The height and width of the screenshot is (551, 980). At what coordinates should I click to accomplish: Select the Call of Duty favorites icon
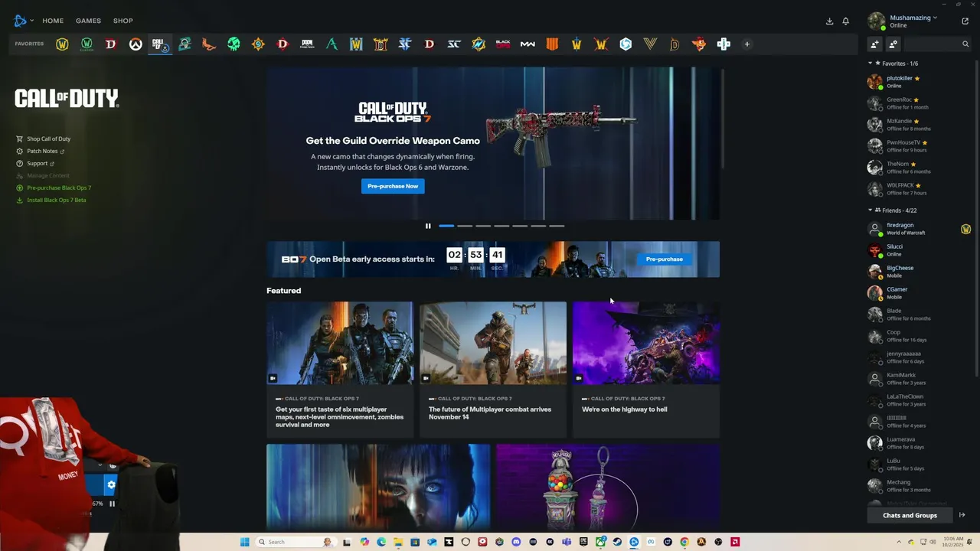click(160, 44)
